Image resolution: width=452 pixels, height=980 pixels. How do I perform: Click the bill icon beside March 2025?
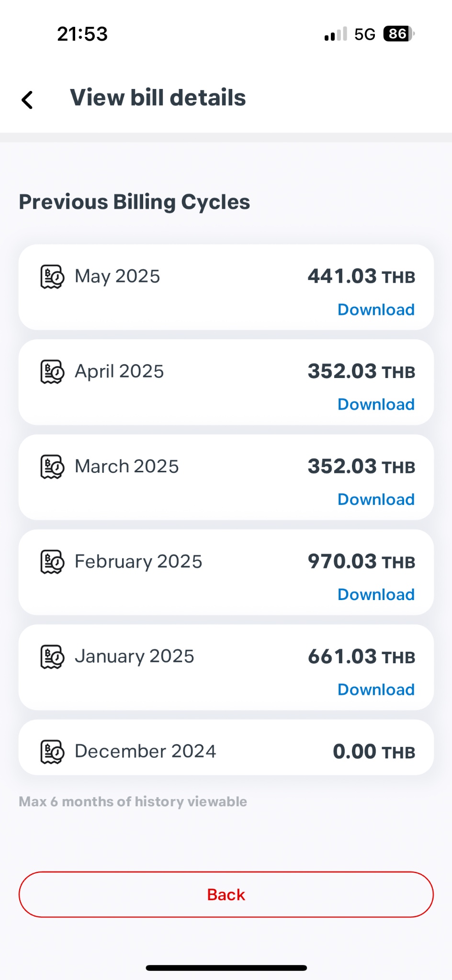[x=52, y=467]
